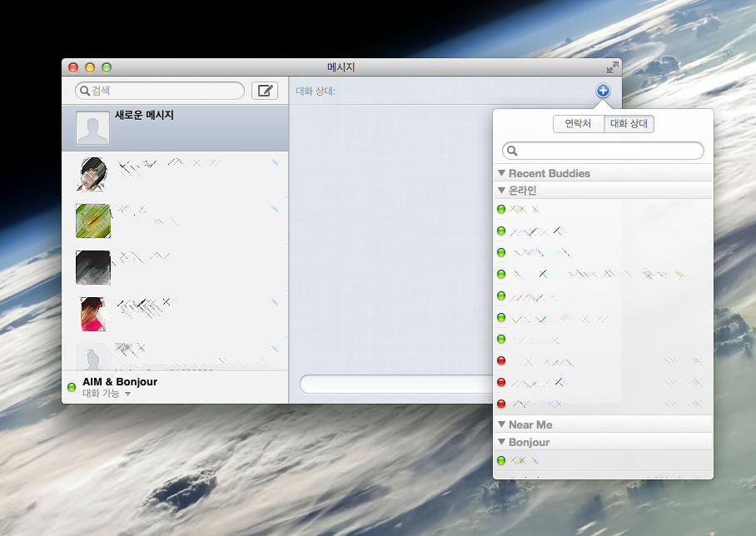Switch to the 연락처 tab
This screenshot has height=536, width=756.
click(x=578, y=124)
